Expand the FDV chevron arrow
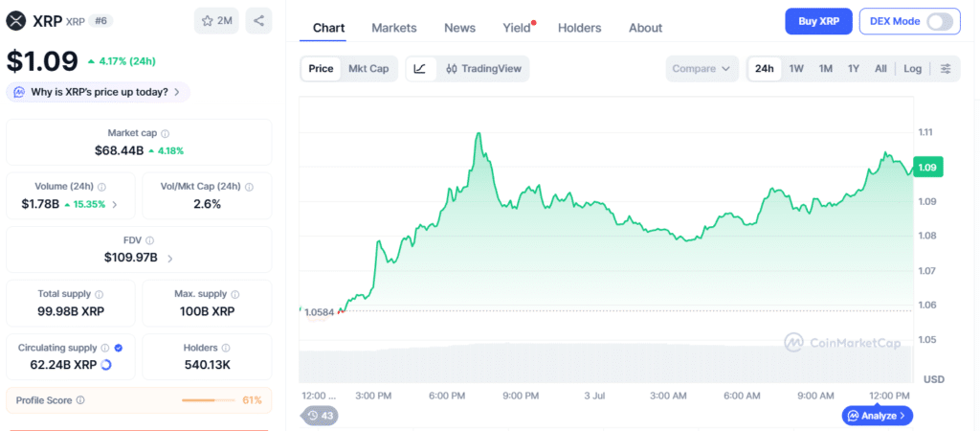980x431 pixels. (x=170, y=258)
